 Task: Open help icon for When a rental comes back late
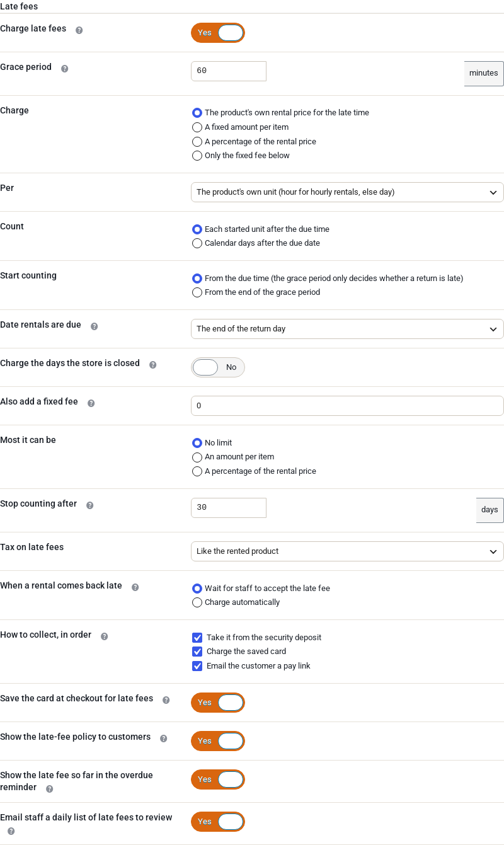[135, 587]
